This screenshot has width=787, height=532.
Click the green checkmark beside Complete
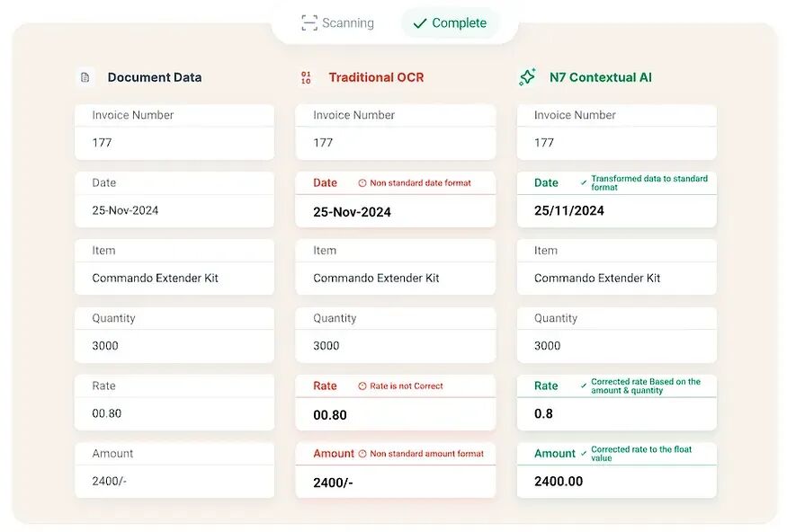tap(420, 23)
